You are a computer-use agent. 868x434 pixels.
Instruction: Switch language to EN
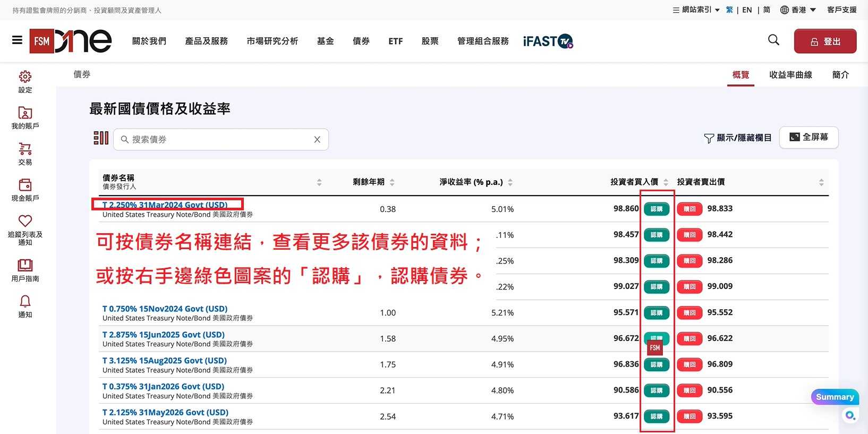click(747, 10)
